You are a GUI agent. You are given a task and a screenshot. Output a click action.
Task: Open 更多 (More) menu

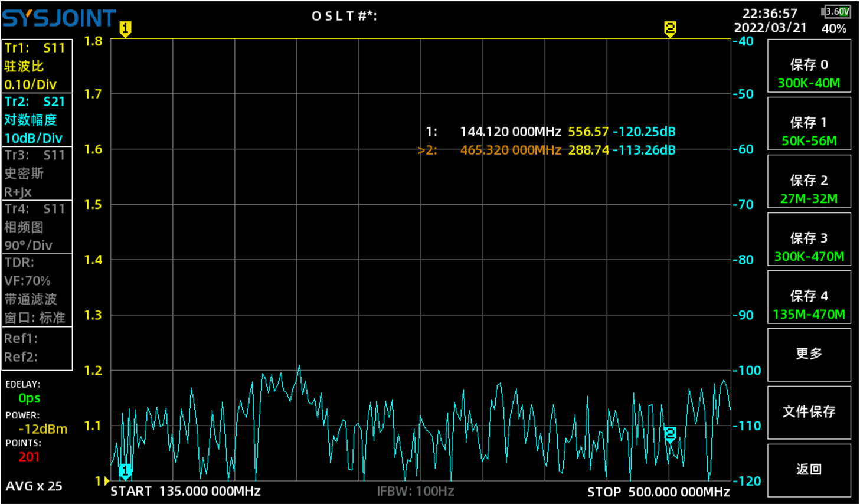[x=809, y=354]
